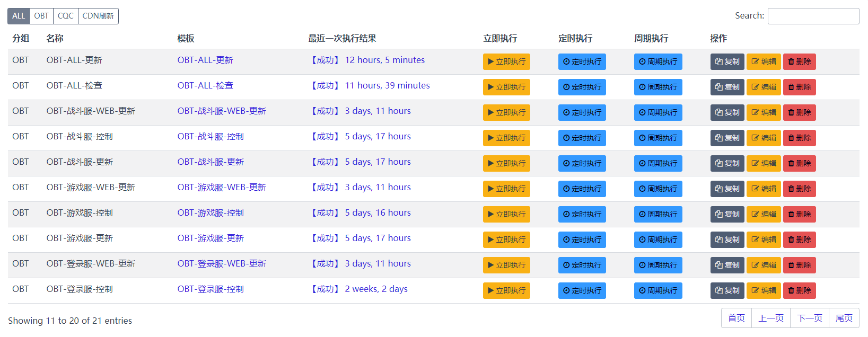The width and height of the screenshot is (868, 337).
Task: Copy the OBT-游戏服-控制 task with 复制 button
Action: pyautogui.click(x=727, y=214)
